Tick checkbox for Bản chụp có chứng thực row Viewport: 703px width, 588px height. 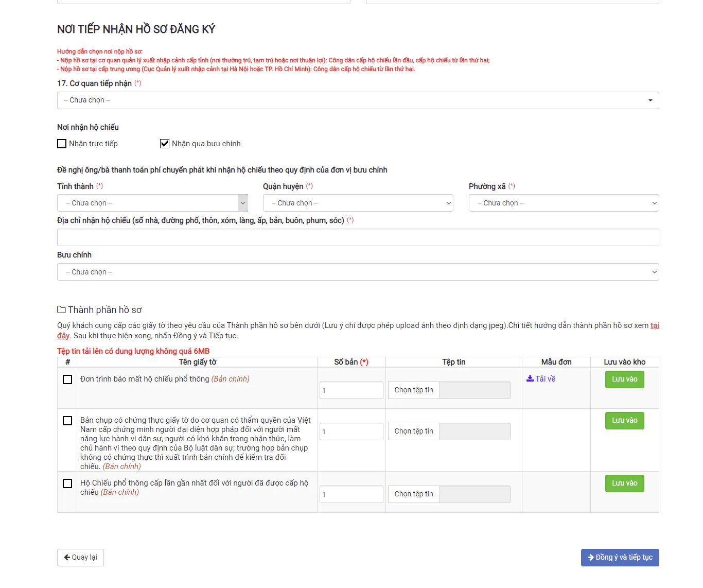pos(67,421)
